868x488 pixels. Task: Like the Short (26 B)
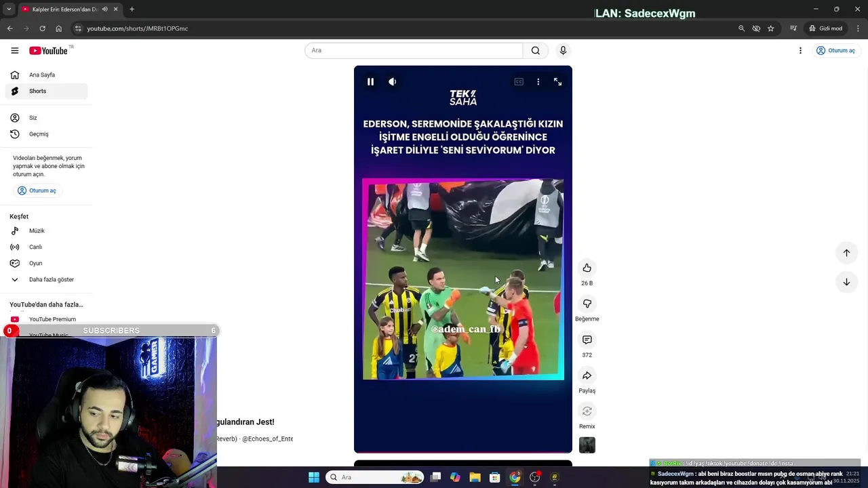(587, 268)
